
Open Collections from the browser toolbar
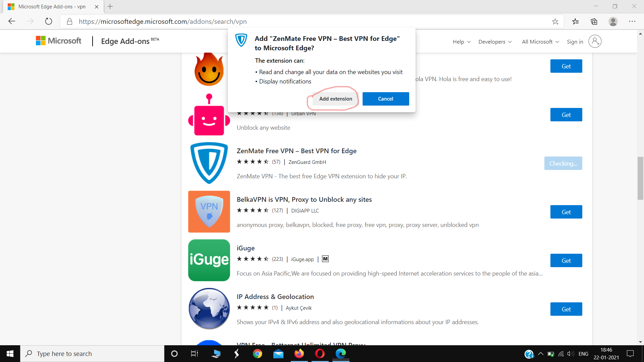(x=594, y=21)
